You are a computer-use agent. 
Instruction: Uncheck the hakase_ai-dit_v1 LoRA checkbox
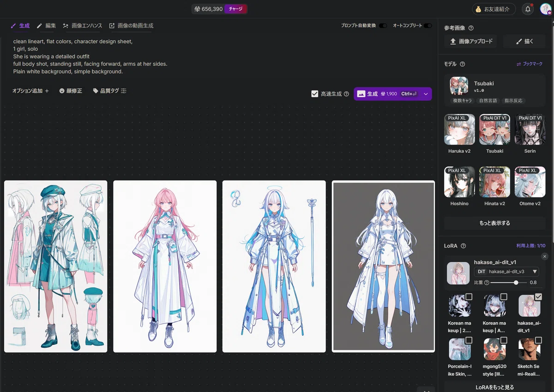coord(538,296)
